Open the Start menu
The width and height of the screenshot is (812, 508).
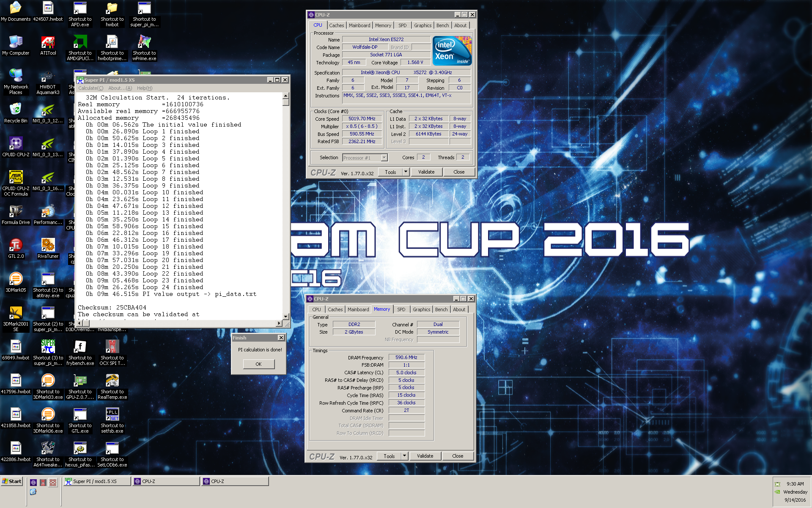click(x=12, y=481)
